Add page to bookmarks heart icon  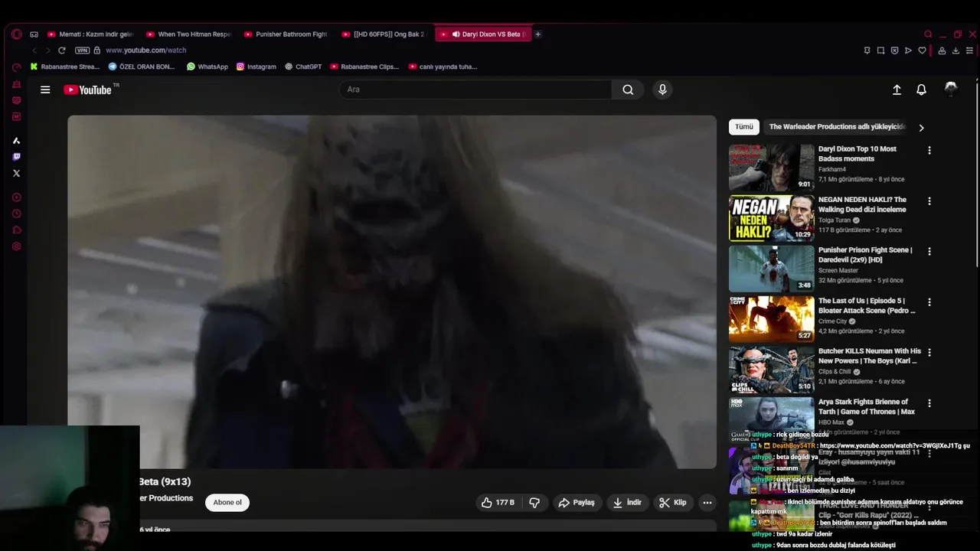[922, 51]
